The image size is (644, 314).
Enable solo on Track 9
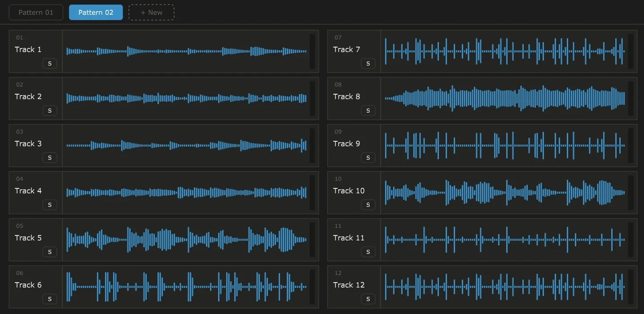point(368,158)
